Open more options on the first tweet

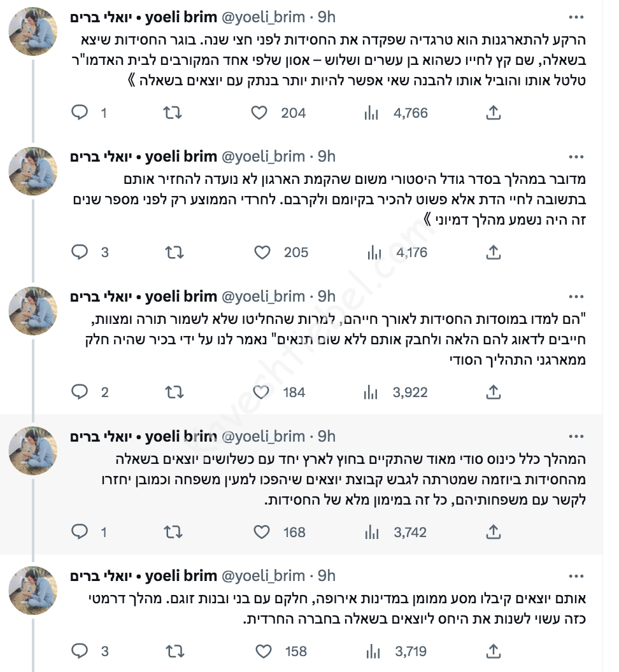(576, 17)
